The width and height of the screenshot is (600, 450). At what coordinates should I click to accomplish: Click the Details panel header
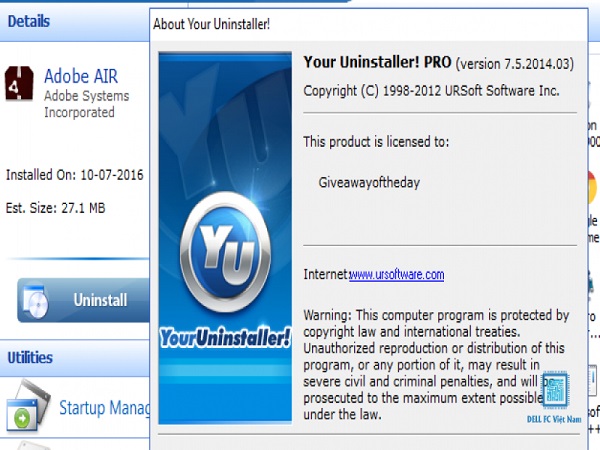coord(75,21)
